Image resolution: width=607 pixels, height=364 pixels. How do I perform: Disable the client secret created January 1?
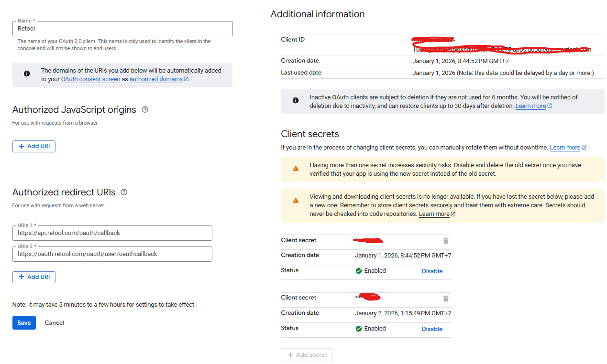point(431,271)
